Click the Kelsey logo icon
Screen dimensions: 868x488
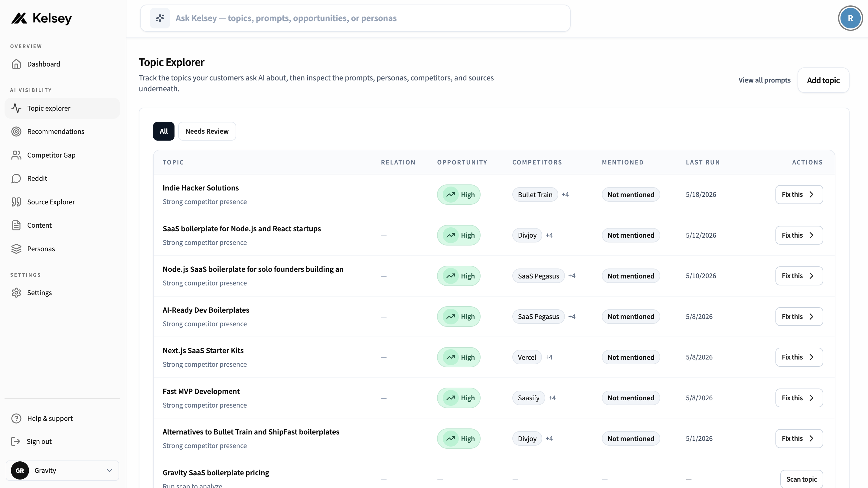(x=19, y=18)
